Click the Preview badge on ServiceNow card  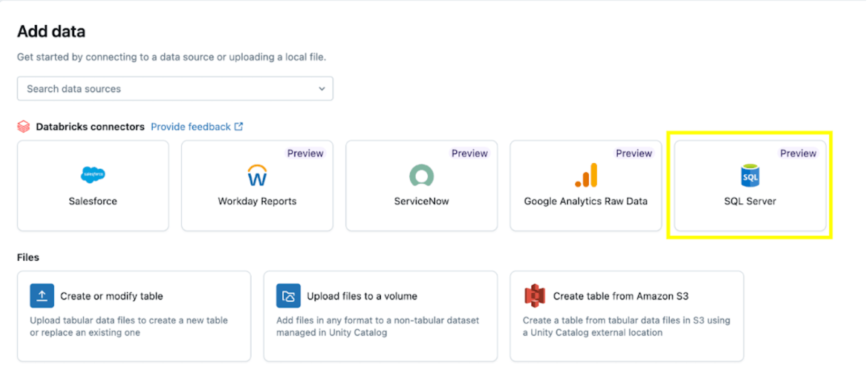coord(469,153)
